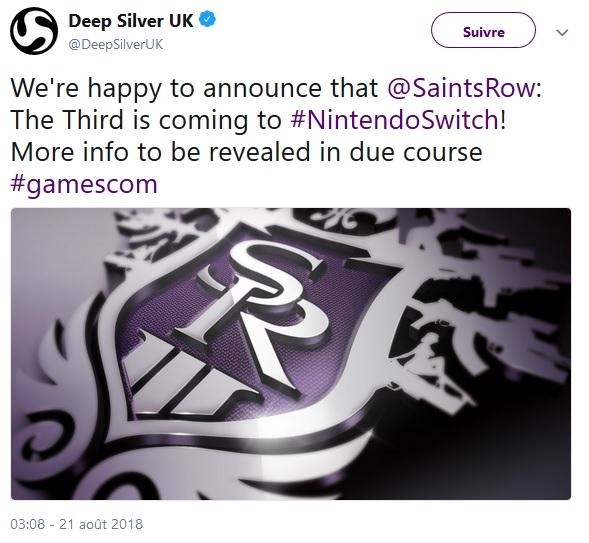Open the Deep Silver UK profile avatar
Viewport: 589px width, 543px height.
[x=34, y=31]
